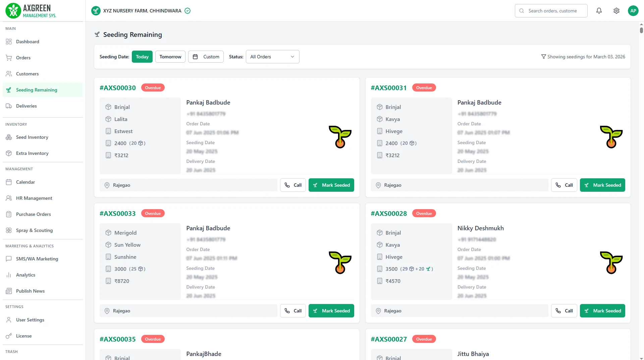
Task: Open the Seed Inventory menu item
Action: (32, 137)
